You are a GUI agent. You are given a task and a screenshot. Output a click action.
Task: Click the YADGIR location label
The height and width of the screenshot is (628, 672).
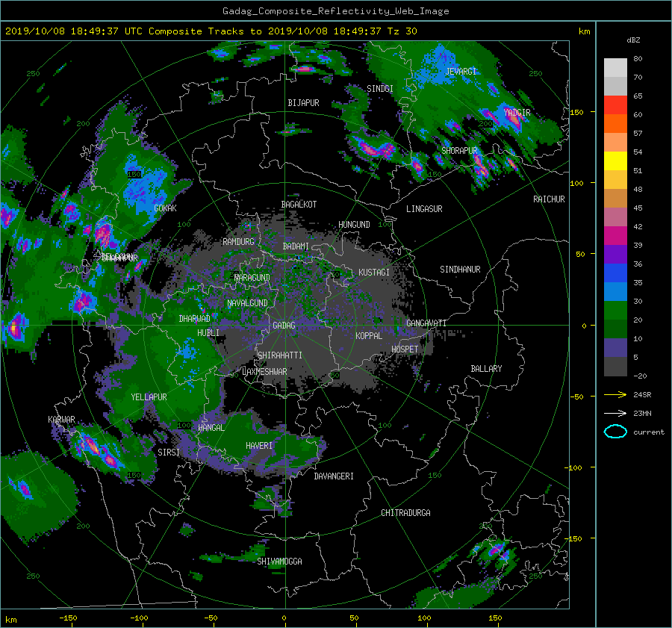click(x=517, y=113)
